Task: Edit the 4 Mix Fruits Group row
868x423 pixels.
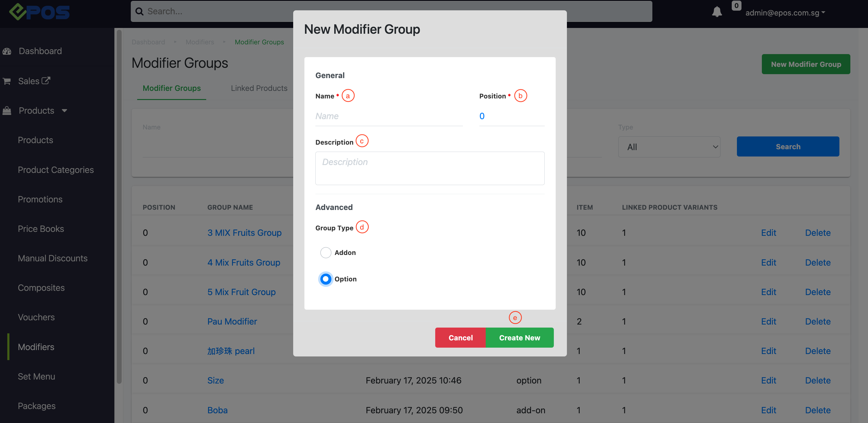Action: point(768,262)
